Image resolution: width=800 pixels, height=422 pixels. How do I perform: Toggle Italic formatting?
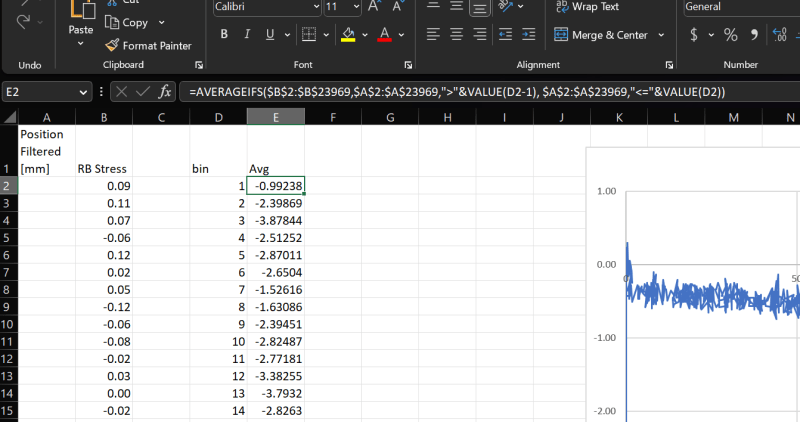[247, 34]
